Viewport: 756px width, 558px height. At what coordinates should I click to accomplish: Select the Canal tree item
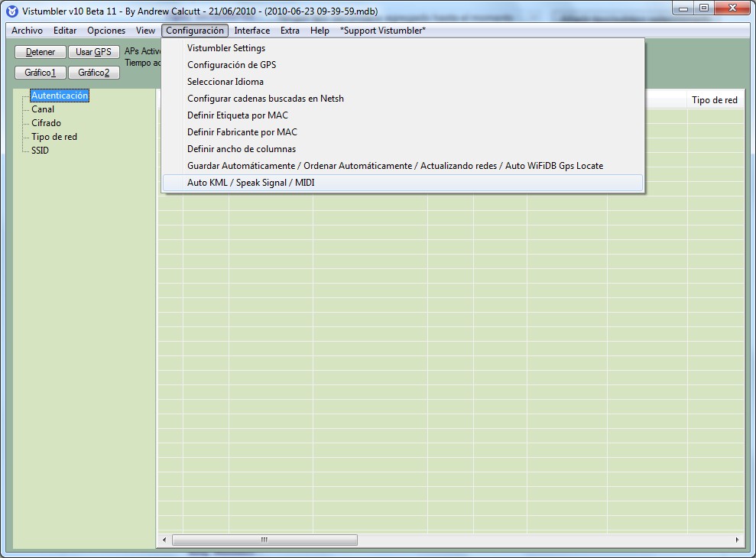coord(43,109)
